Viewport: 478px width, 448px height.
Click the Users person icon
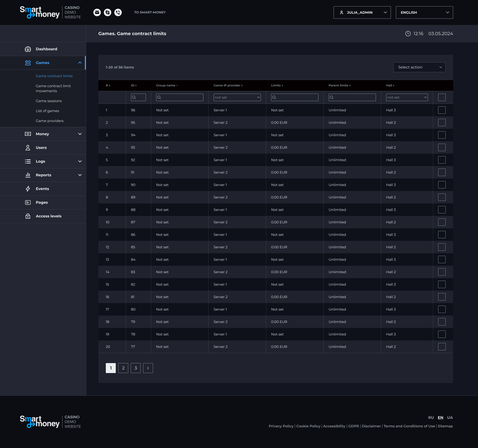pyautogui.click(x=28, y=148)
